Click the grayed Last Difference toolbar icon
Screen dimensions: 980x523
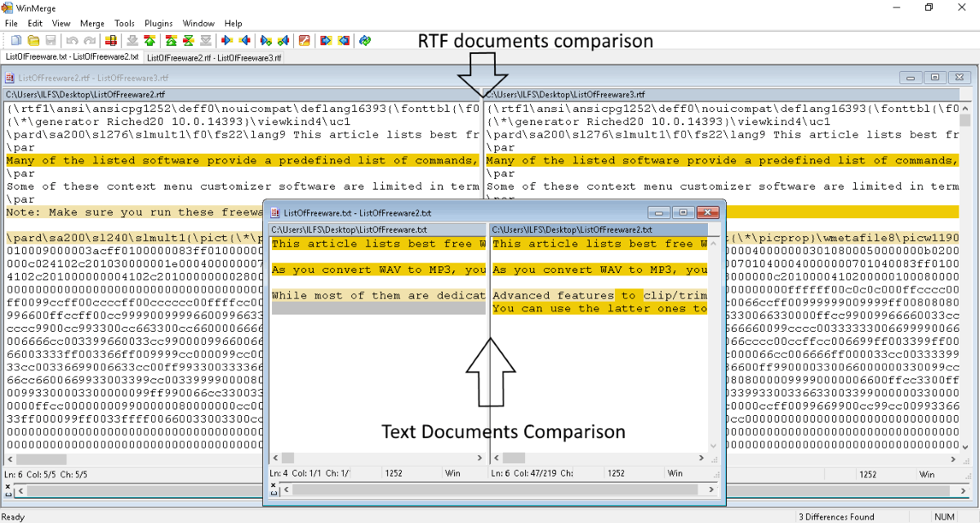205,40
